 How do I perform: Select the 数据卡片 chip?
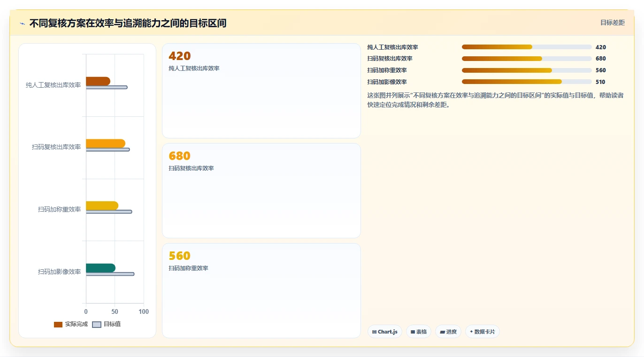pyautogui.click(x=483, y=332)
